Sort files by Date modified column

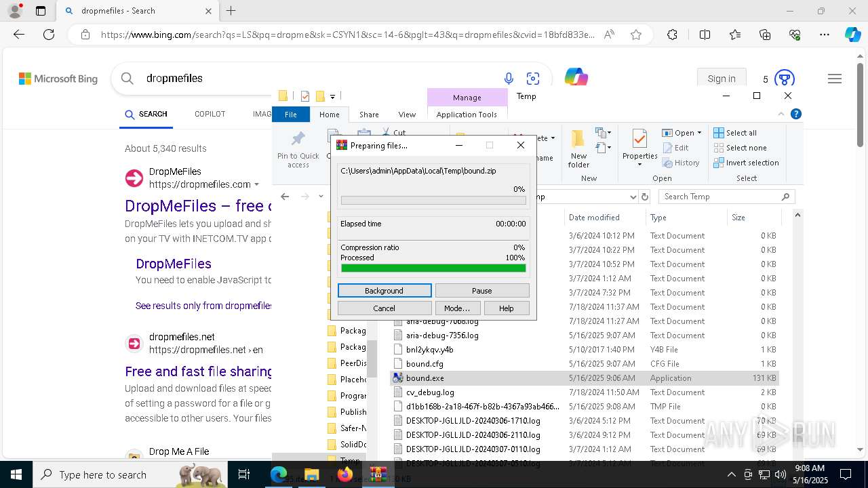coord(594,218)
